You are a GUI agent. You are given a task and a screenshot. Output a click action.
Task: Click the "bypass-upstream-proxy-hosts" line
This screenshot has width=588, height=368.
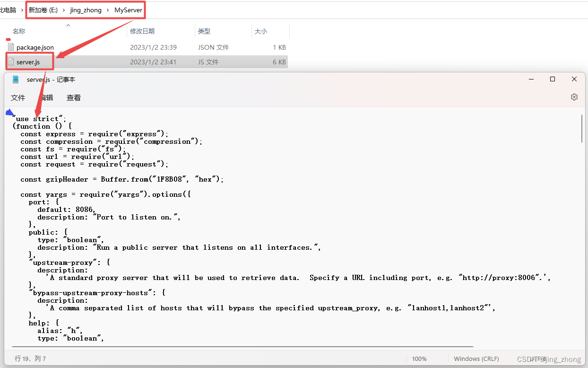97,293
